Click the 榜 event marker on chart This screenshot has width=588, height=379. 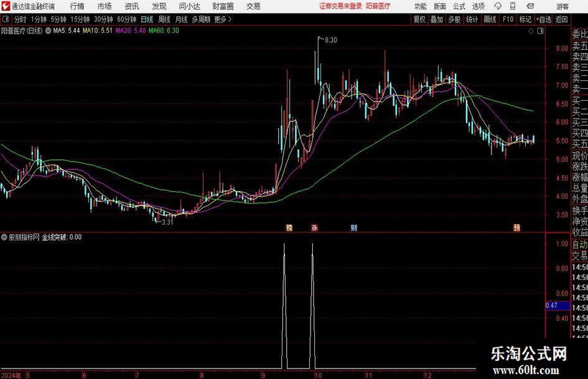[x=289, y=227]
